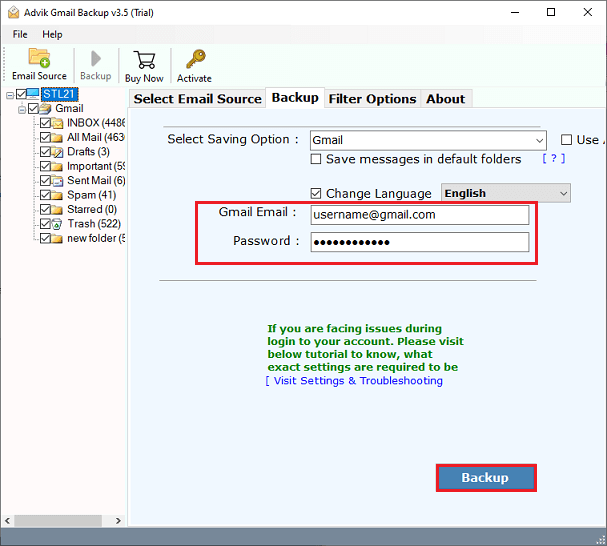Open Visit Settings & Troubleshooting link
Image resolution: width=607 pixels, height=546 pixels.
(x=354, y=381)
